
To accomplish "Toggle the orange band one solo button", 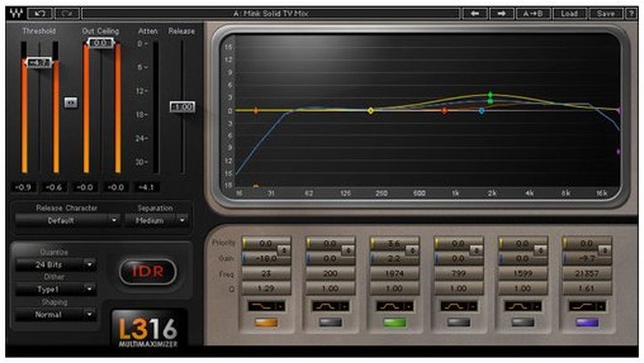I will pyautogui.click(x=266, y=322).
